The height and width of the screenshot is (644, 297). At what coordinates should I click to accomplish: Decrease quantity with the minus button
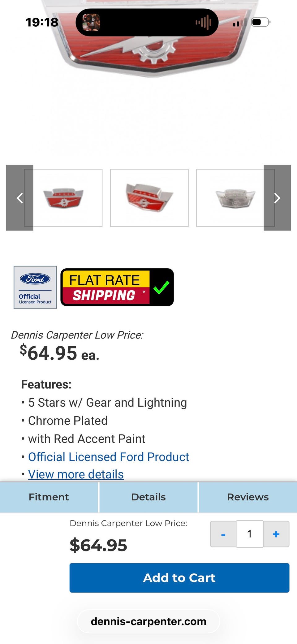click(223, 534)
